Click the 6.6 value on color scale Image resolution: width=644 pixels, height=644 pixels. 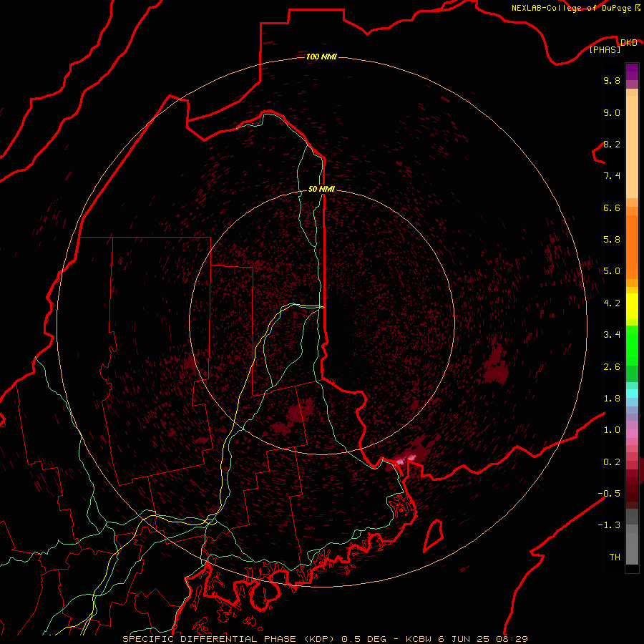tap(612, 208)
